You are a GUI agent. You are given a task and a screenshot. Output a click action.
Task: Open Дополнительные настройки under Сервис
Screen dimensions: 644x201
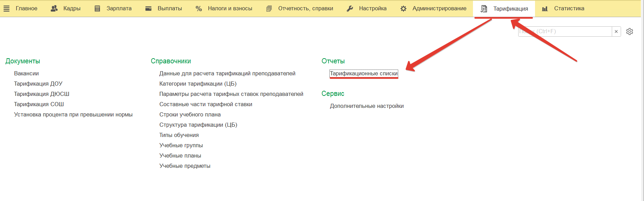367,106
